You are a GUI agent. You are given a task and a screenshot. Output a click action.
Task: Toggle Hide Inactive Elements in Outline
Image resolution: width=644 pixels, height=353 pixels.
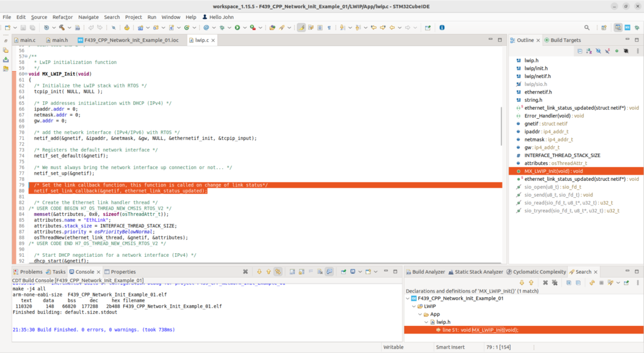(x=626, y=52)
